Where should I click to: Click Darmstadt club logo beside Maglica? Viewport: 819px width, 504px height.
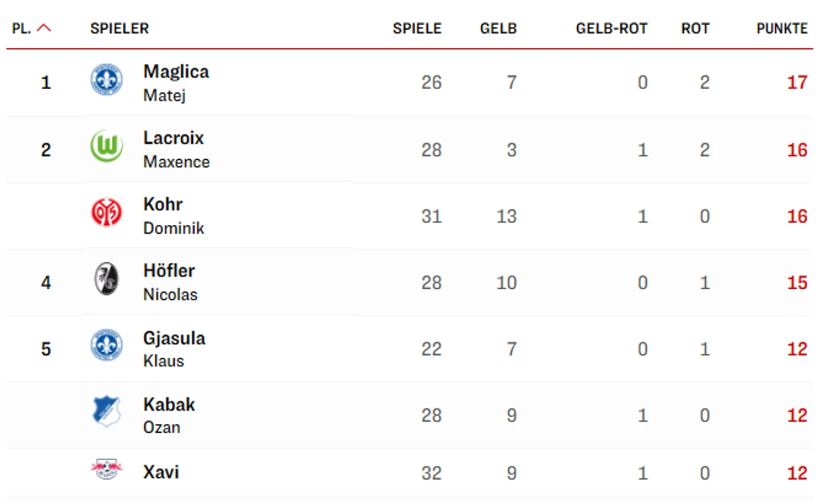point(107,80)
